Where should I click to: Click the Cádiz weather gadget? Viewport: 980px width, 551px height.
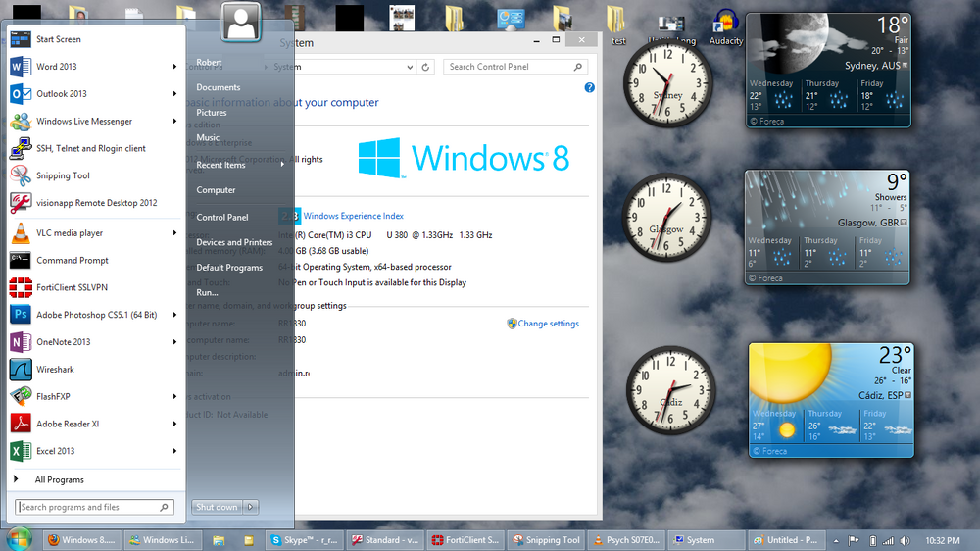coord(831,400)
